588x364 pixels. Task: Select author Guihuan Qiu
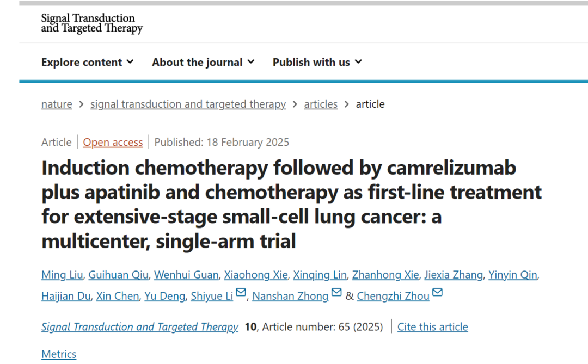(x=119, y=275)
